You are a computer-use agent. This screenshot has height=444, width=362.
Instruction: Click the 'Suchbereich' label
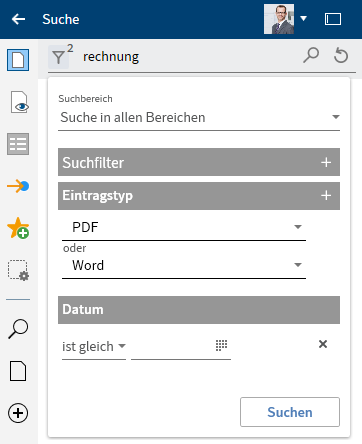click(85, 99)
